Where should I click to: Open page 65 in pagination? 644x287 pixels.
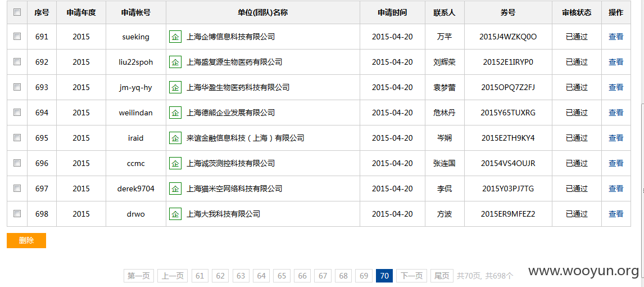(x=282, y=276)
